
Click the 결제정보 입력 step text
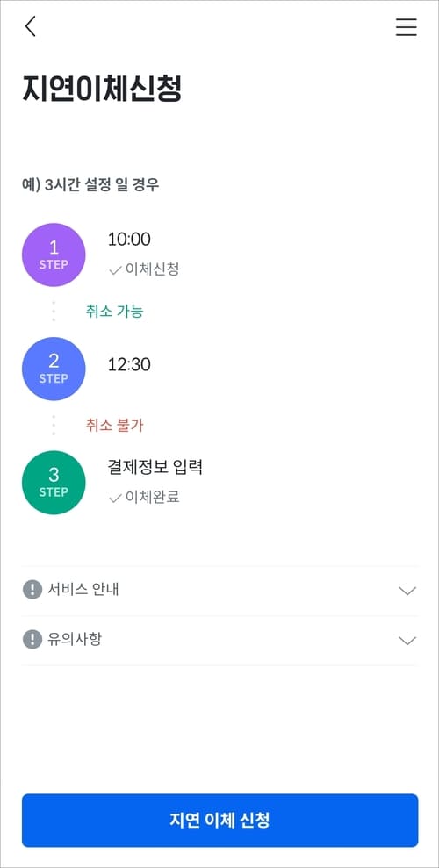155,467
